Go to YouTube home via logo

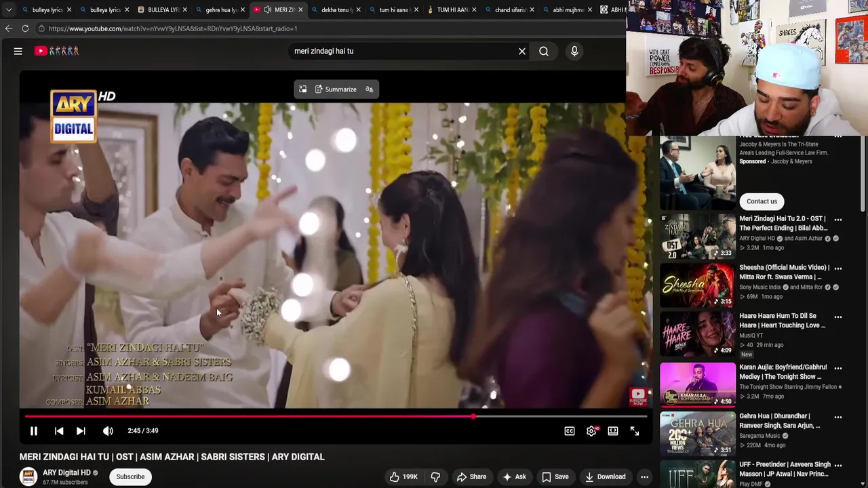tap(57, 51)
